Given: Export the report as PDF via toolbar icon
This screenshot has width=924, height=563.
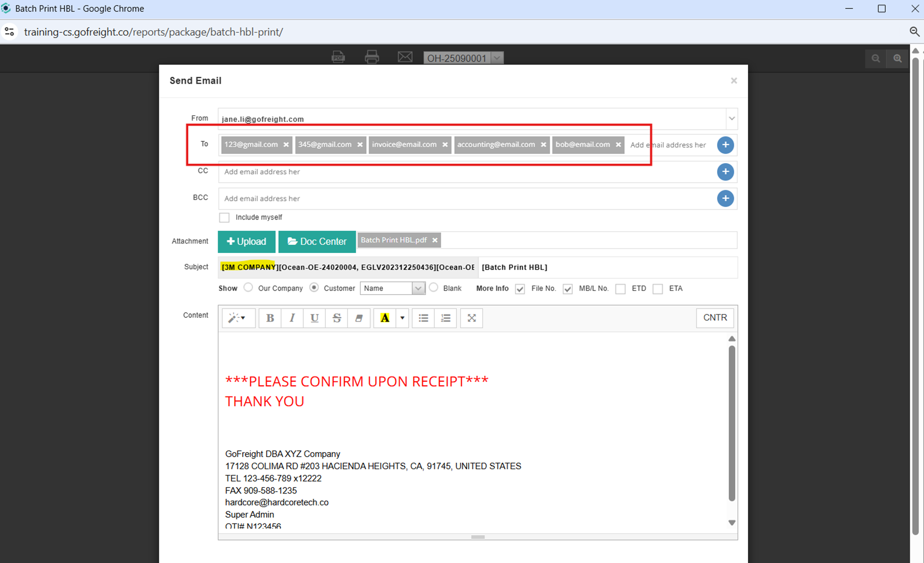Looking at the screenshot, I should 338,57.
